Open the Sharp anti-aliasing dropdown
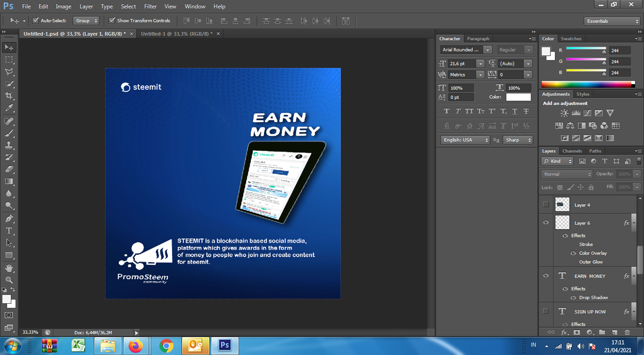This screenshot has height=355, width=644. [518, 140]
